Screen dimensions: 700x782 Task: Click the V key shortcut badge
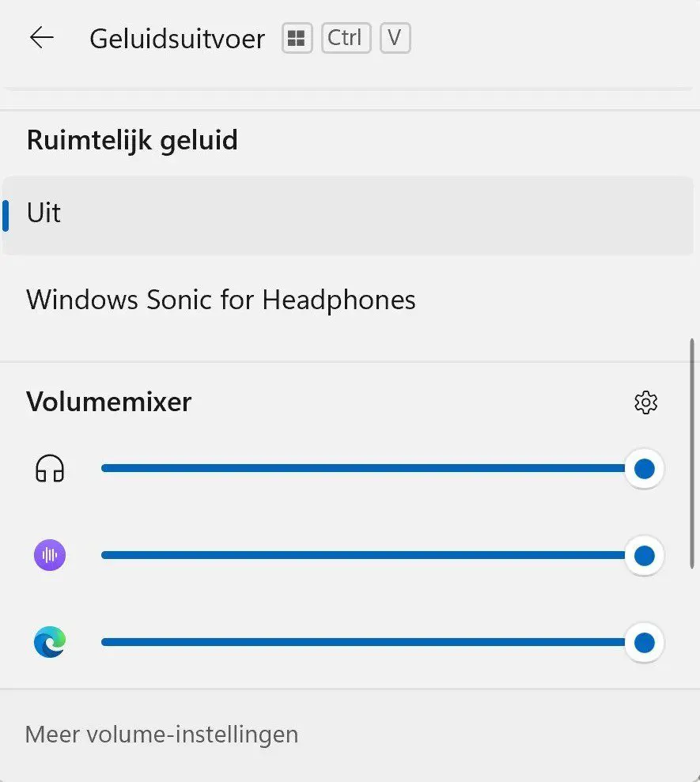[x=395, y=38]
